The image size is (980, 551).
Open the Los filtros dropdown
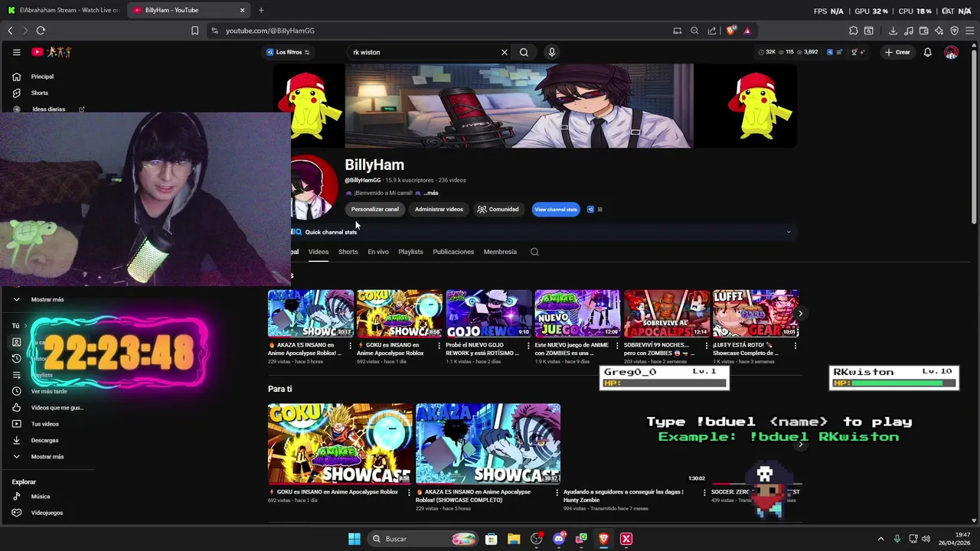coord(288,52)
